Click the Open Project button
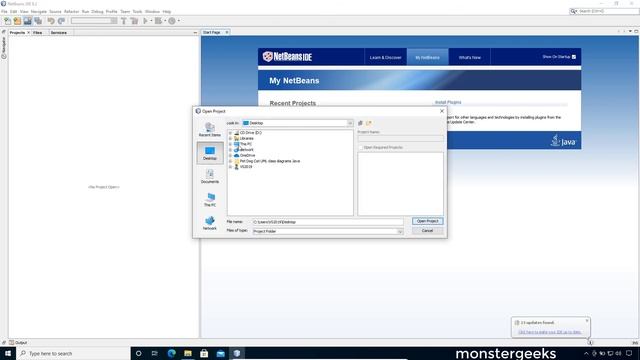The width and height of the screenshot is (640, 360). 427,221
